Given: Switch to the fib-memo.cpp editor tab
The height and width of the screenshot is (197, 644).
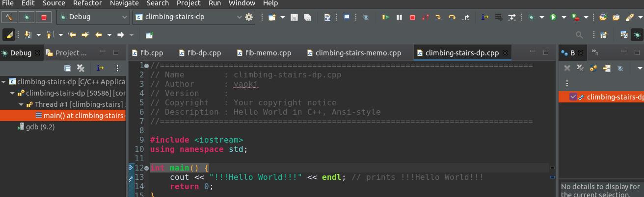Looking at the screenshot, I should tap(268, 53).
